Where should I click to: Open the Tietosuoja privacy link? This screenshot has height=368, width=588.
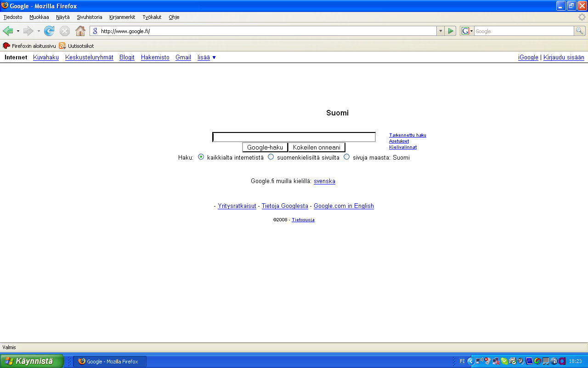(x=303, y=220)
